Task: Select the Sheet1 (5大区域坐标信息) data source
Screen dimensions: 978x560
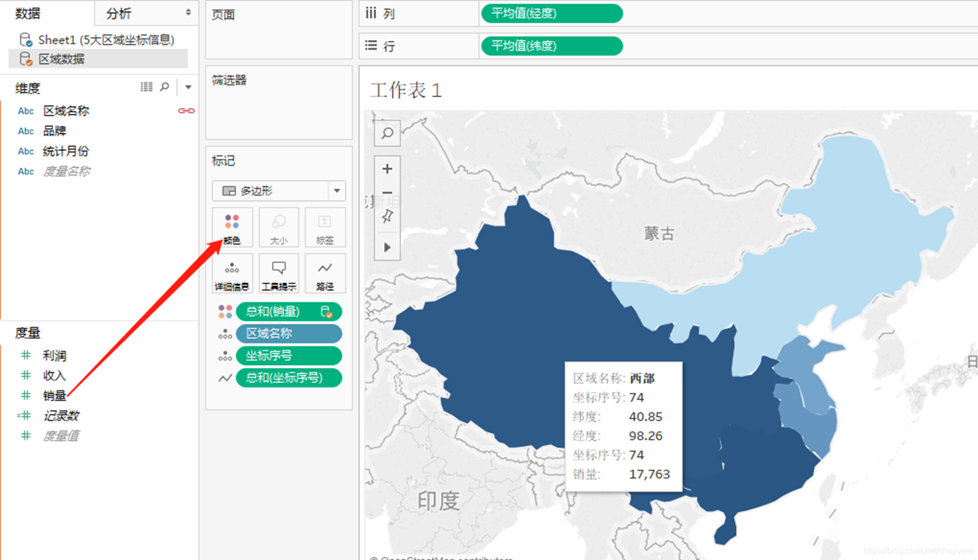Action: tap(106, 40)
